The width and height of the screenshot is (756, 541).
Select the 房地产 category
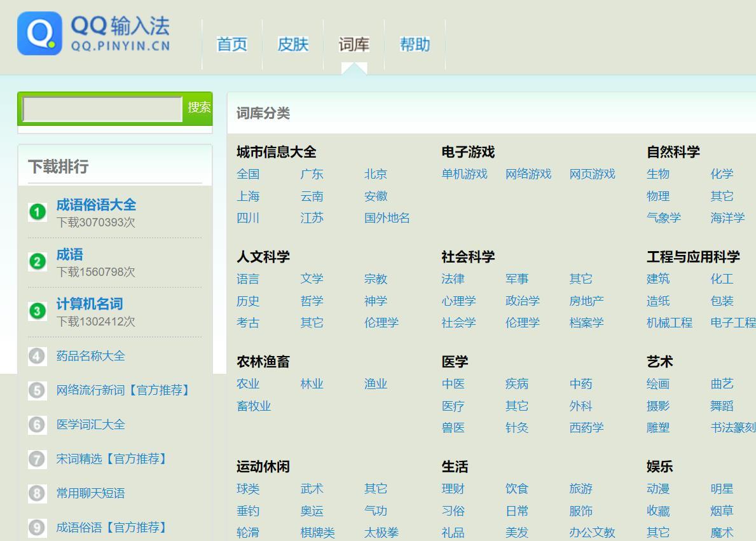(587, 301)
